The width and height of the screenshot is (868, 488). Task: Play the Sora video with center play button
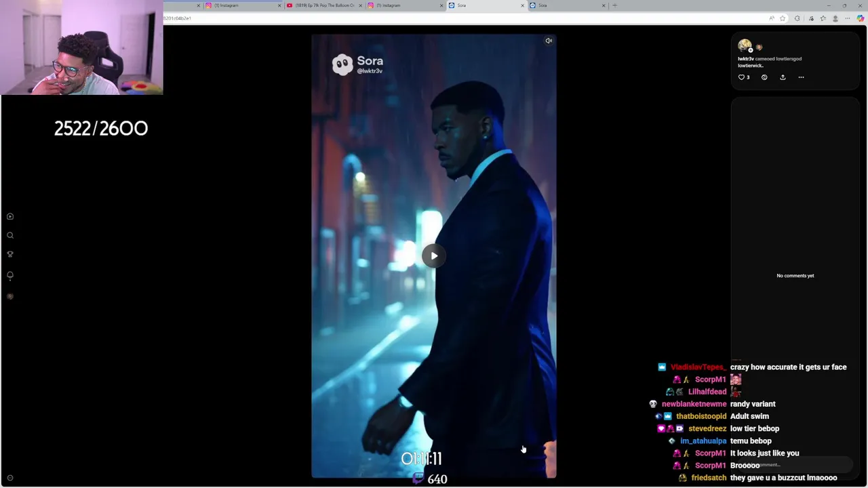point(434,256)
